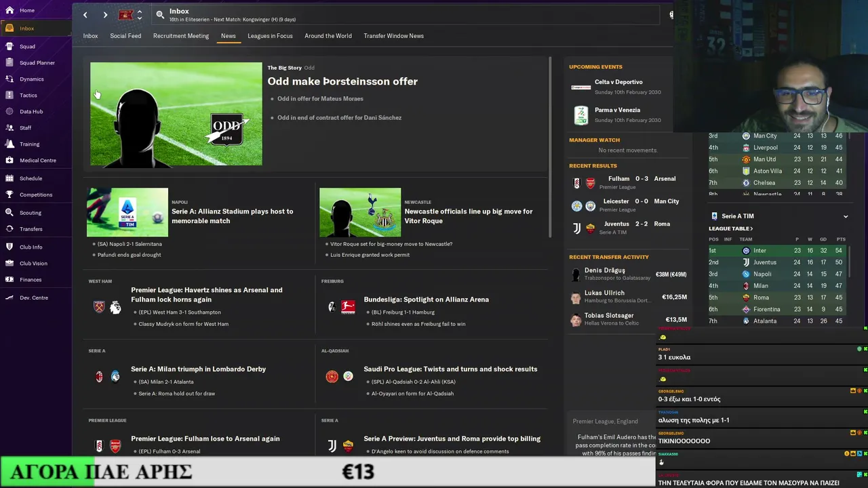This screenshot has height=488, width=868.
Task: Click the Newcastle story thumbnail
Action: pos(360,212)
